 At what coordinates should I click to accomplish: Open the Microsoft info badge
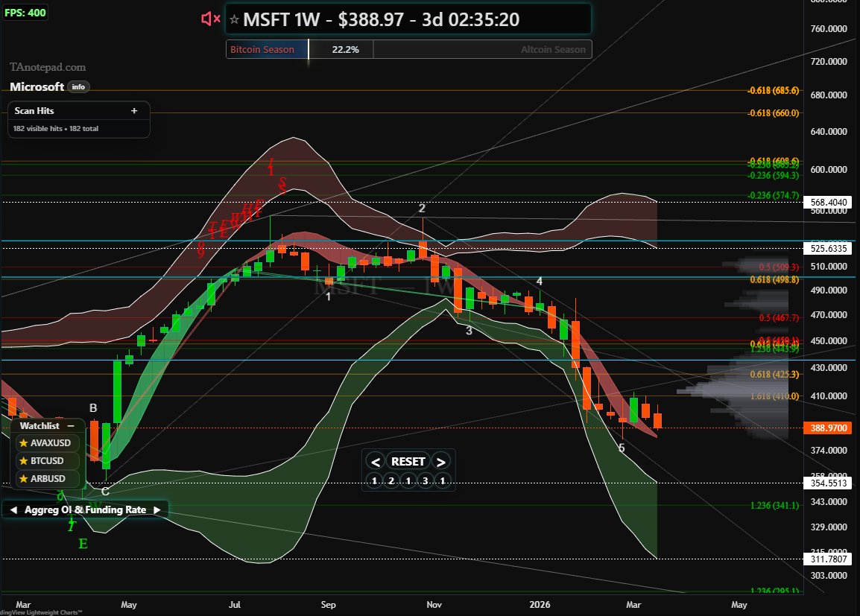(78, 86)
